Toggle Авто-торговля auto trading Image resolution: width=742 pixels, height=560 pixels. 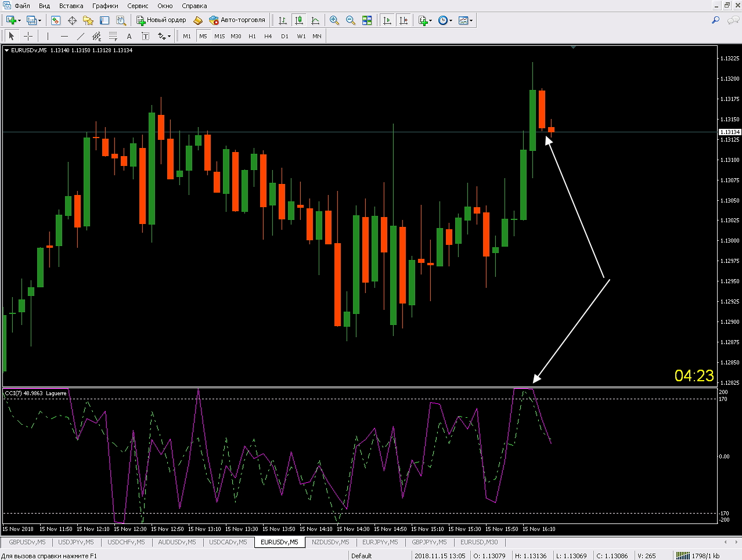click(x=237, y=20)
